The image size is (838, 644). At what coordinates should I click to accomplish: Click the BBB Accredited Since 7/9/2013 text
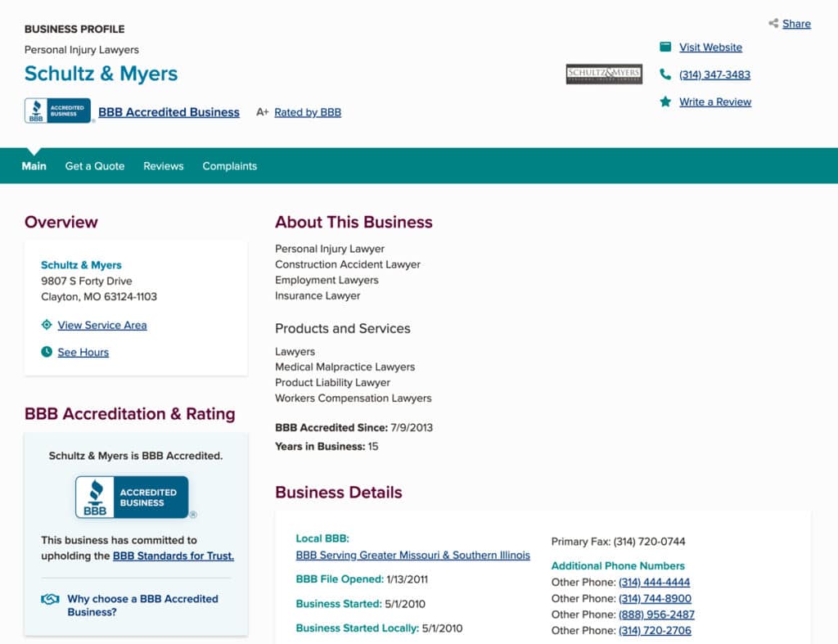tap(354, 427)
